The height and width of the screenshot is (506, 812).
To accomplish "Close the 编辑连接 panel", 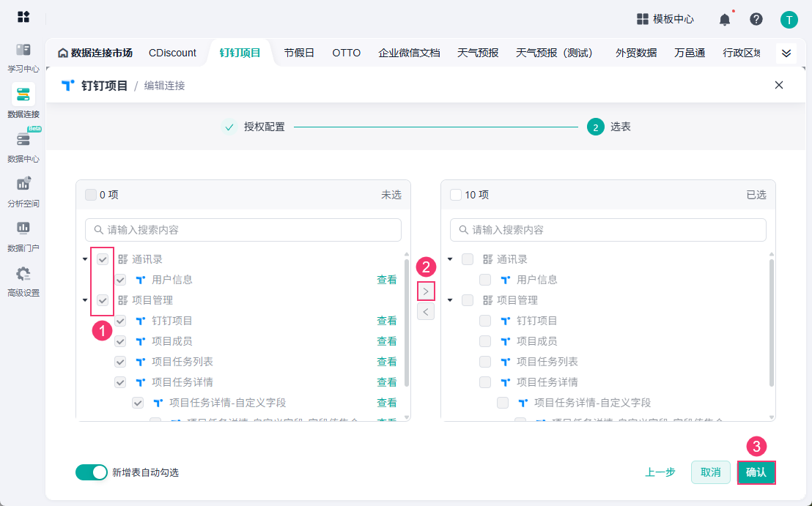I will pyautogui.click(x=779, y=85).
